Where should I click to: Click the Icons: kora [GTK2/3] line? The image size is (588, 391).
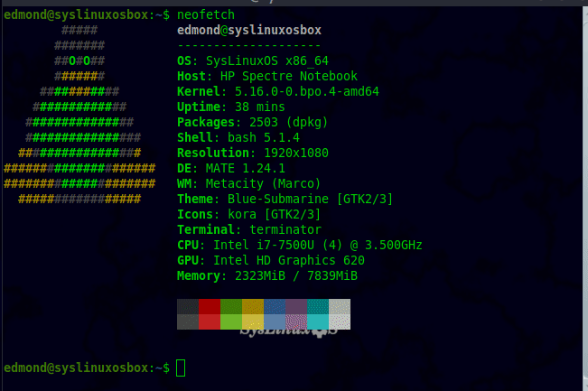pos(248,214)
